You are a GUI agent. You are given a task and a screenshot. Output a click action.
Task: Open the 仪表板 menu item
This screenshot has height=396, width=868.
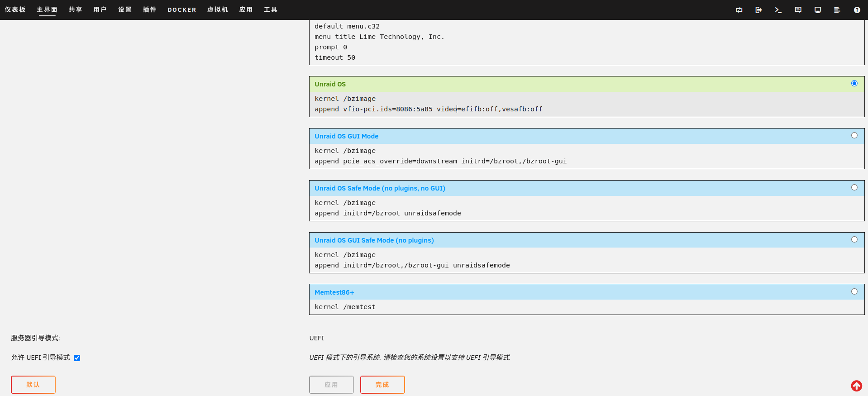[x=15, y=10]
